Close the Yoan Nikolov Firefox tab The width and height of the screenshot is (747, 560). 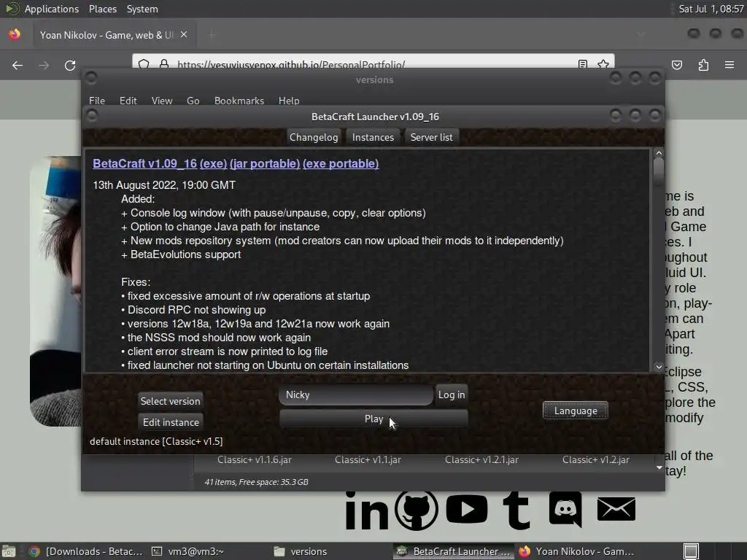pyautogui.click(x=184, y=35)
